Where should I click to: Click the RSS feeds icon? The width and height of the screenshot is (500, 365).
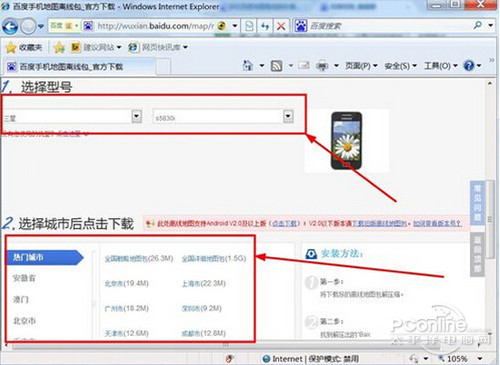click(276, 66)
